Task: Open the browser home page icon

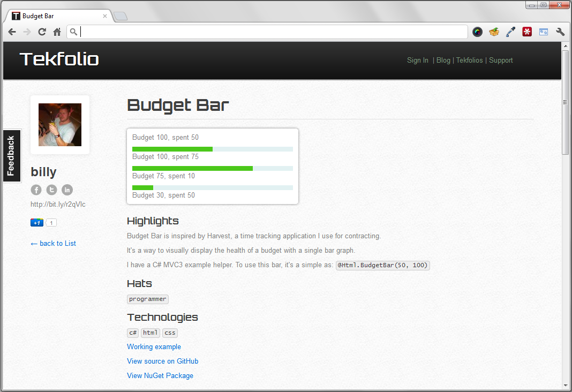Action: coord(57,32)
